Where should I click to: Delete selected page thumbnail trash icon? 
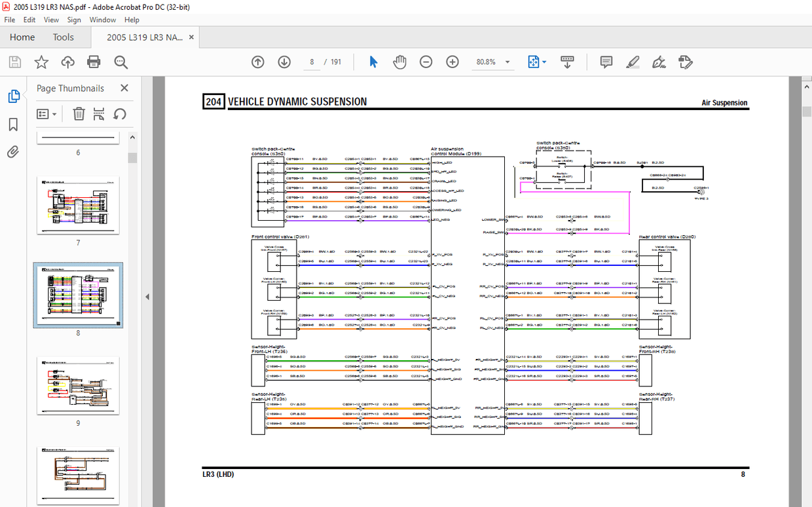pyautogui.click(x=79, y=114)
